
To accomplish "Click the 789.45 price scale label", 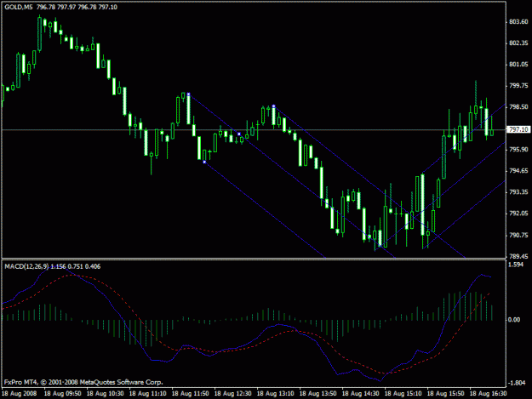I will 518,256.
